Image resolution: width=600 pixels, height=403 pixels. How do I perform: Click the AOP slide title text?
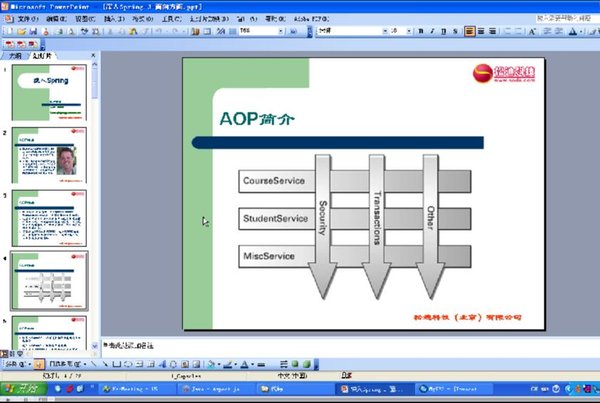257,119
